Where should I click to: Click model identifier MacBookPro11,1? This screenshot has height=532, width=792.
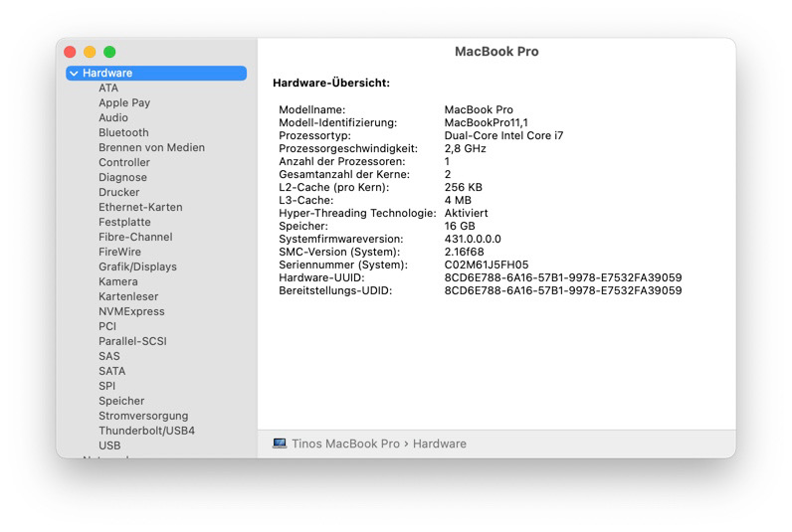point(486,122)
